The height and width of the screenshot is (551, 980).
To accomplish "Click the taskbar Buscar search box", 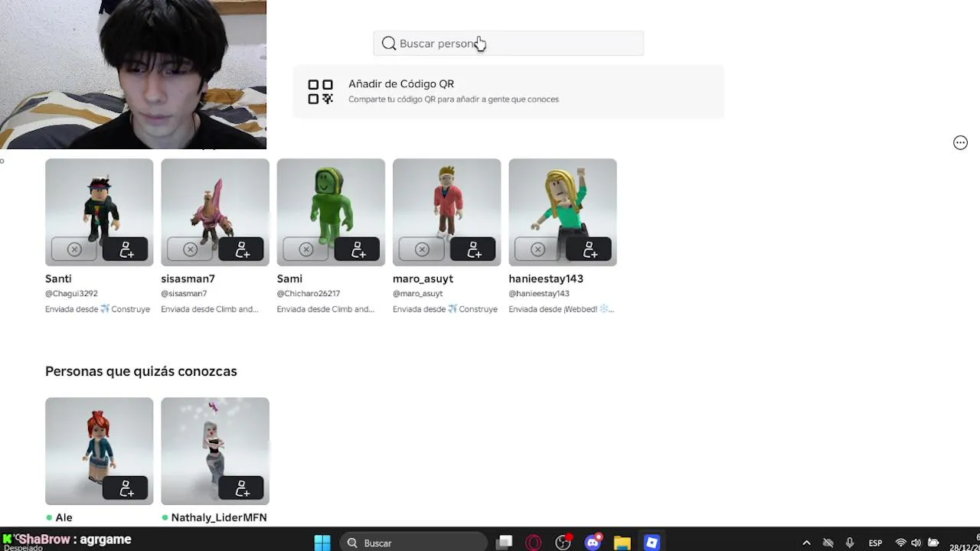I will pyautogui.click(x=413, y=543).
